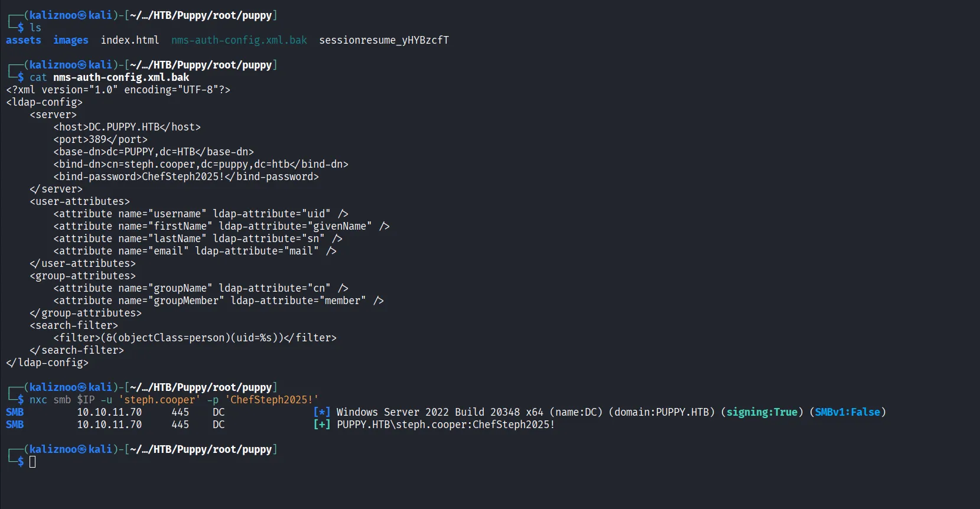Screen dimensions: 980x509
Task: Click the host value 'DC.PUPPY.HTB'
Action: 124,127
